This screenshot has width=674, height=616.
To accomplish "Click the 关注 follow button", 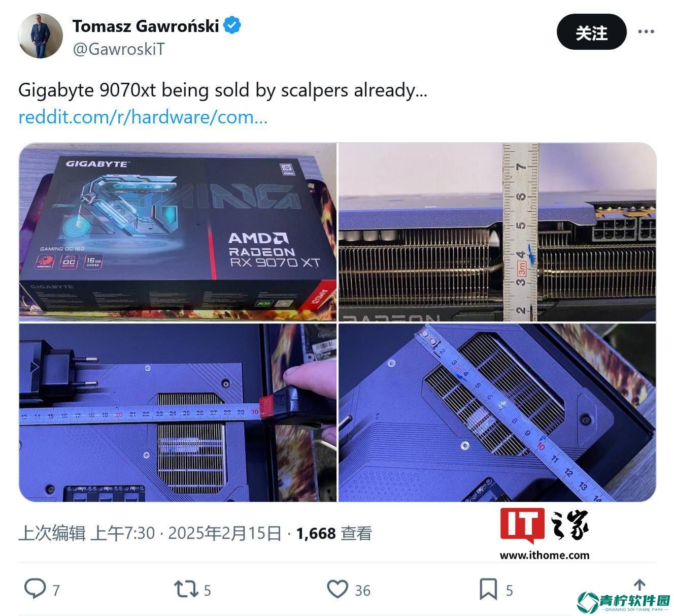I will [x=591, y=32].
